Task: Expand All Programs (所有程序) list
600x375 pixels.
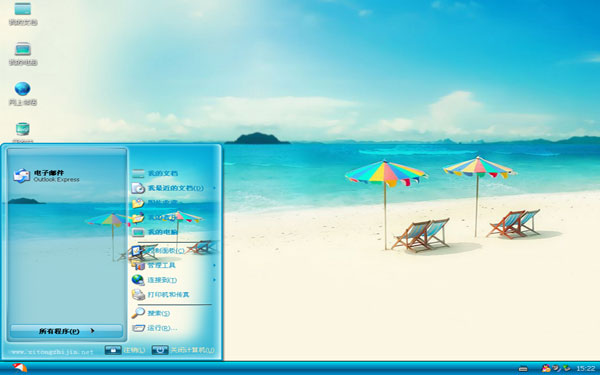Action: click(66, 331)
